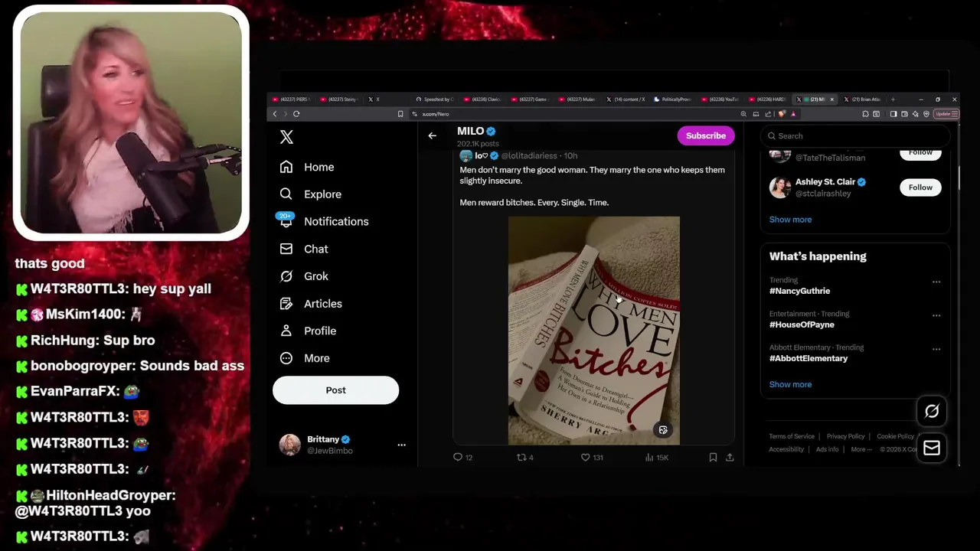The image size is (980, 551).
Task: Click the bookmark icon beside address bar
Action: (400, 114)
